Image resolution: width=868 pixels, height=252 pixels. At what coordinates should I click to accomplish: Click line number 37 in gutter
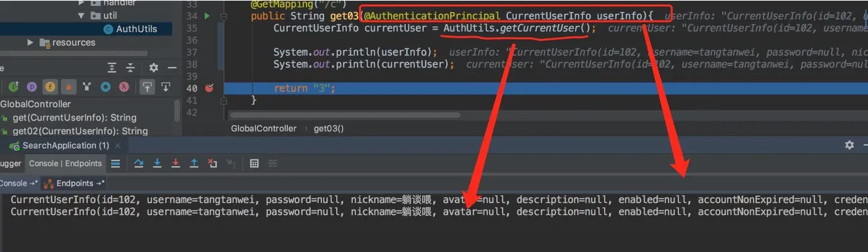192,52
